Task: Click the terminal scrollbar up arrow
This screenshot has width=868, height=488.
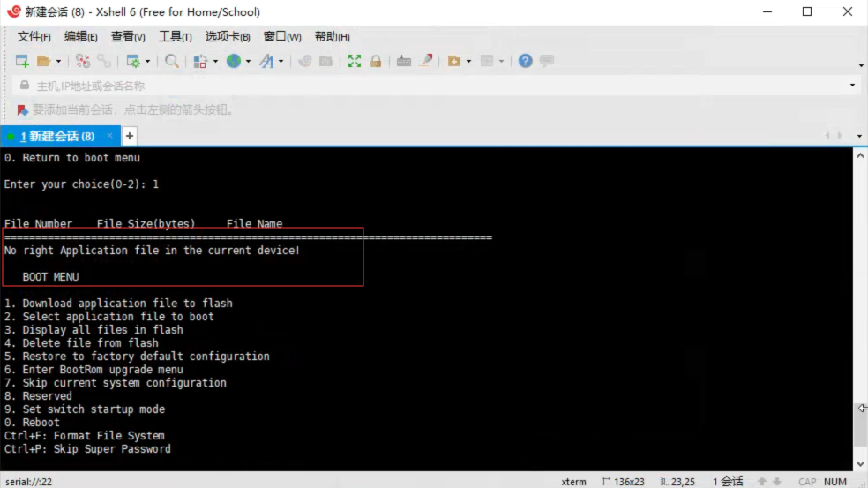Action: [860, 156]
